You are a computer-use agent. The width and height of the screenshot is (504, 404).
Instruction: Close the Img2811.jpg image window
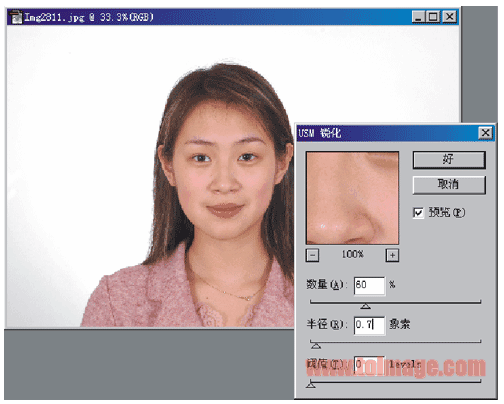449,17
